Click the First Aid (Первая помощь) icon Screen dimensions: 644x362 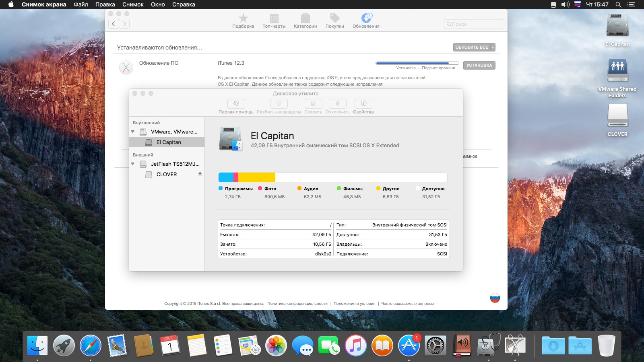[236, 103]
